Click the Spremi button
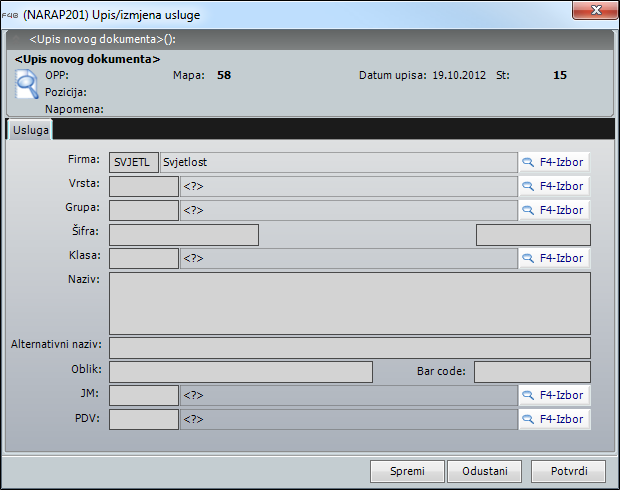The height and width of the screenshot is (490, 620). click(407, 471)
